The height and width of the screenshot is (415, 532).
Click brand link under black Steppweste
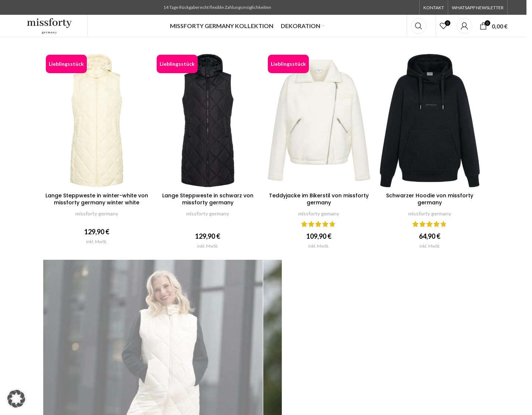208,214
